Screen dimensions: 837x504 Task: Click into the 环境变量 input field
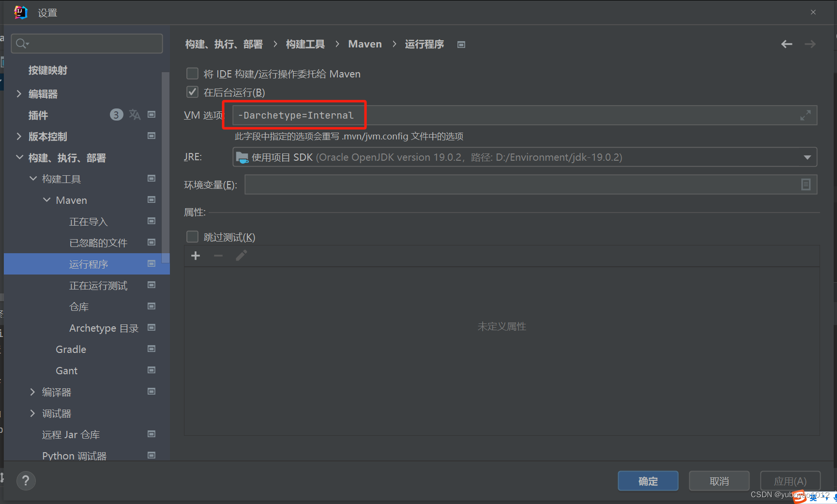pos(531,184)
